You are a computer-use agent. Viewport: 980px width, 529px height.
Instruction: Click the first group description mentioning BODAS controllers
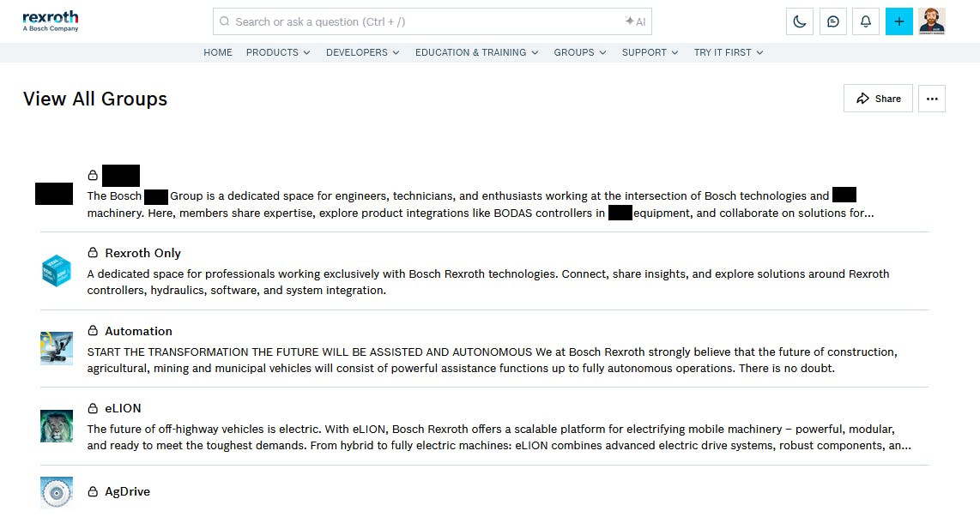481,204
